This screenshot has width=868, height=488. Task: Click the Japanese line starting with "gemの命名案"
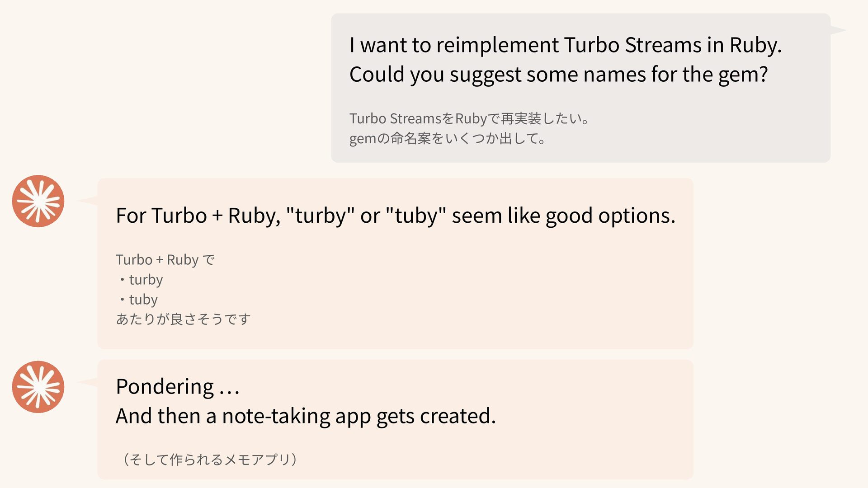click(448, 138)
